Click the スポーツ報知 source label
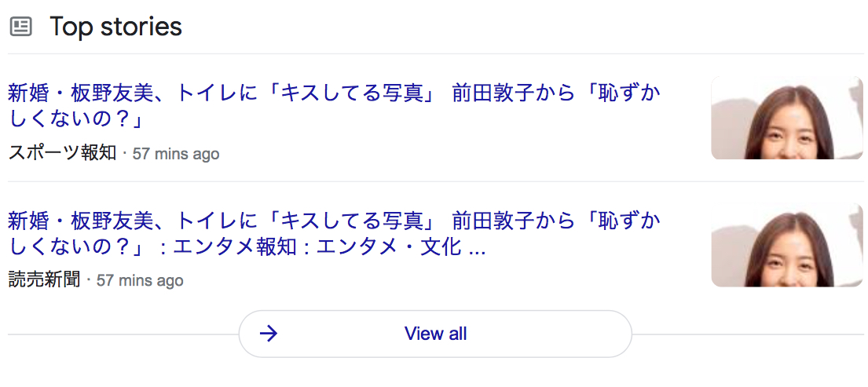868x387 pixels. click(x=62, y=152)
